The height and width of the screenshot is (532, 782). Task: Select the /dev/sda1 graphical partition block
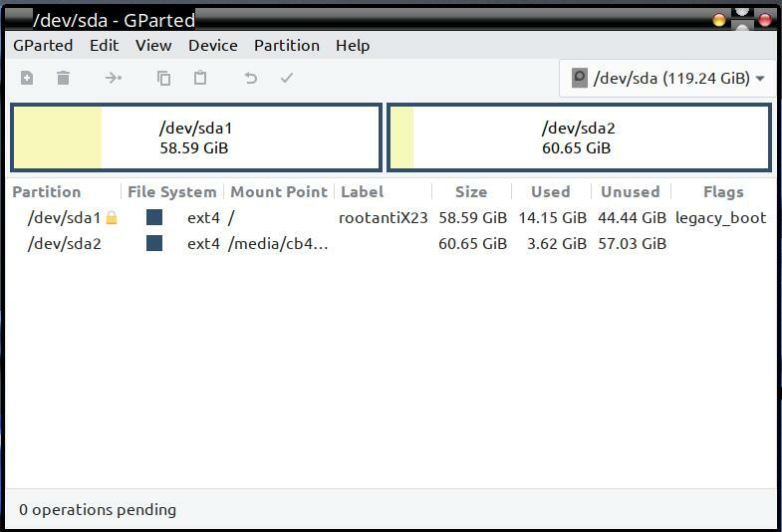point(196,137)
